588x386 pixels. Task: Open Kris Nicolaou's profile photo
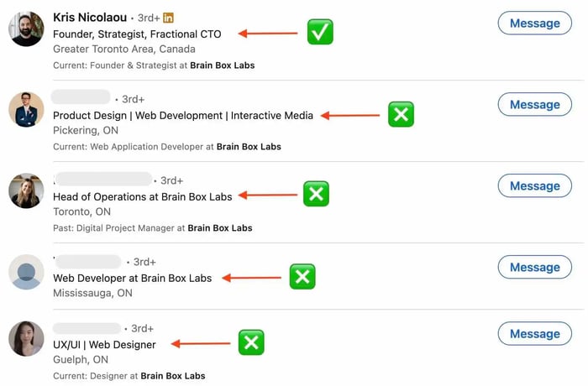pyautogui.click(x=26, y=29)
